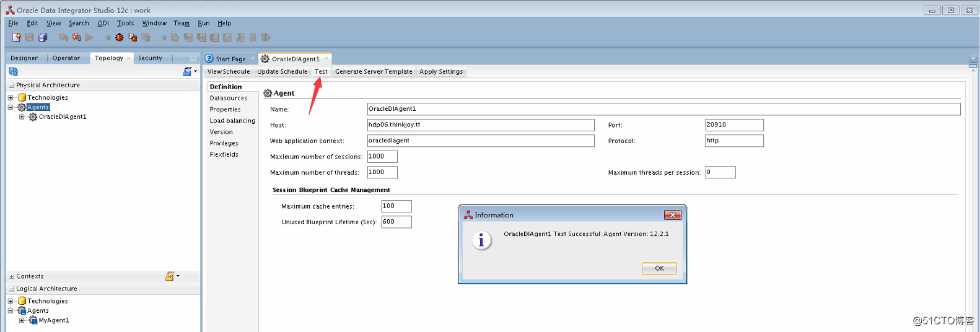Image resolution: width=980 pixels, height=332 pixels.
Task: Collapse the logical Agents tree node
Action: pos(11,310)
